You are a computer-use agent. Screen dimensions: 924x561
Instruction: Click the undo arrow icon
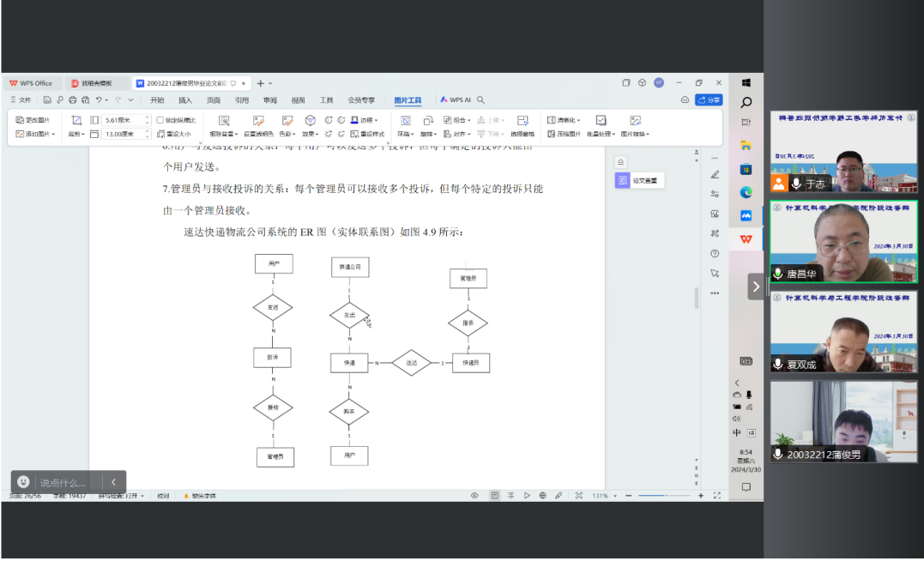click(99, 100)
